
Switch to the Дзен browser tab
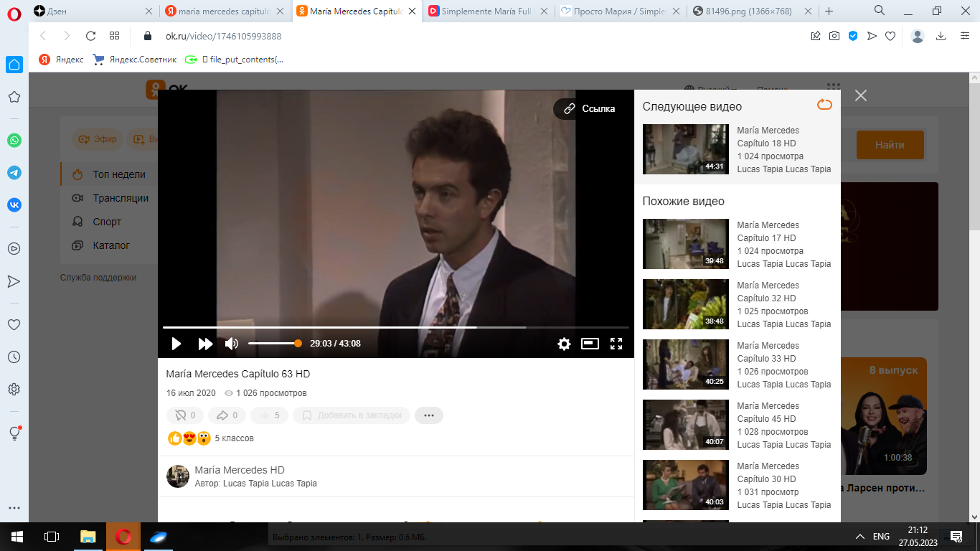point(93,11)
